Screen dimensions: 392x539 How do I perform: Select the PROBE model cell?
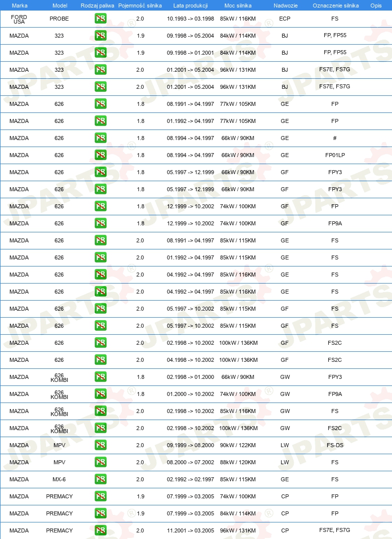pyautogui.click(x=59, y=19)
